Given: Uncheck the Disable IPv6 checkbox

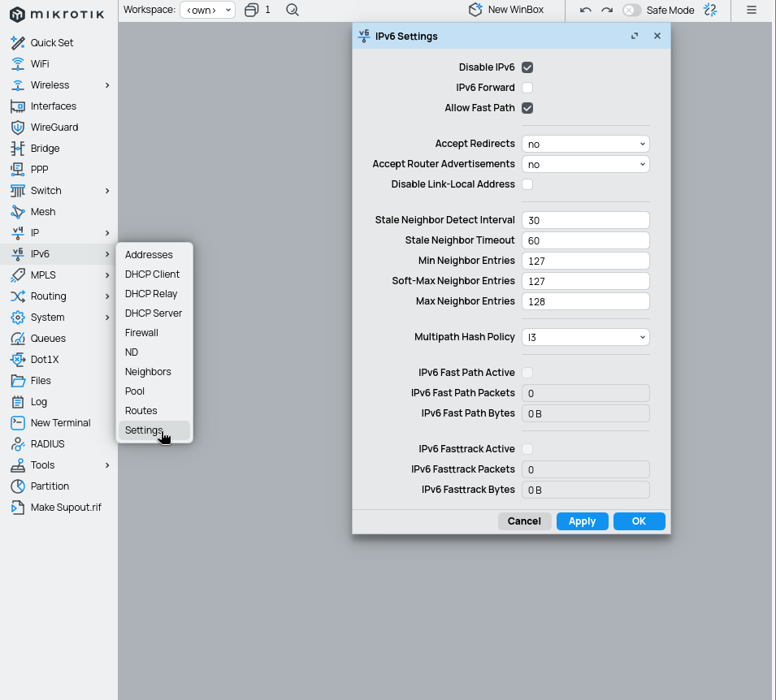Looking at the screenshot, I should click(527, 67).
